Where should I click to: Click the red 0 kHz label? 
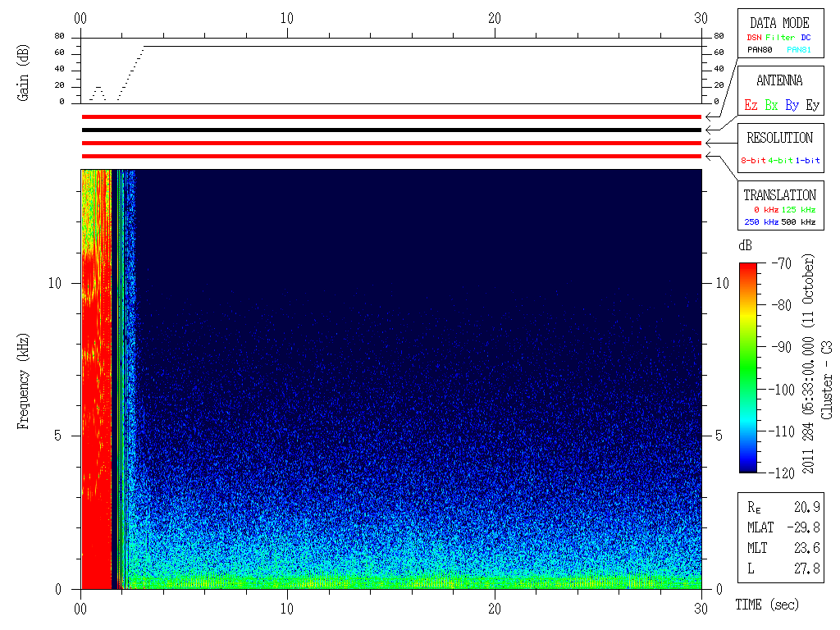[766, 209]
